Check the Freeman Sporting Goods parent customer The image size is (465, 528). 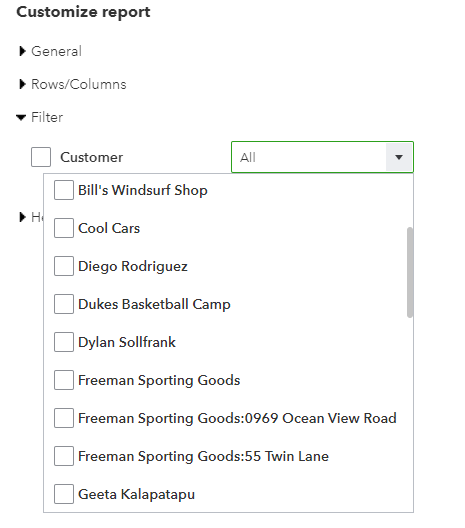(x=64, y=380)
